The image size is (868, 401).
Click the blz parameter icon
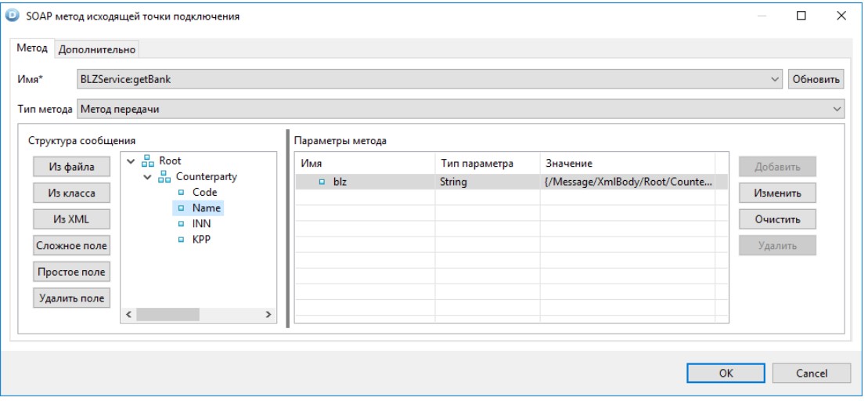point(322,182)
